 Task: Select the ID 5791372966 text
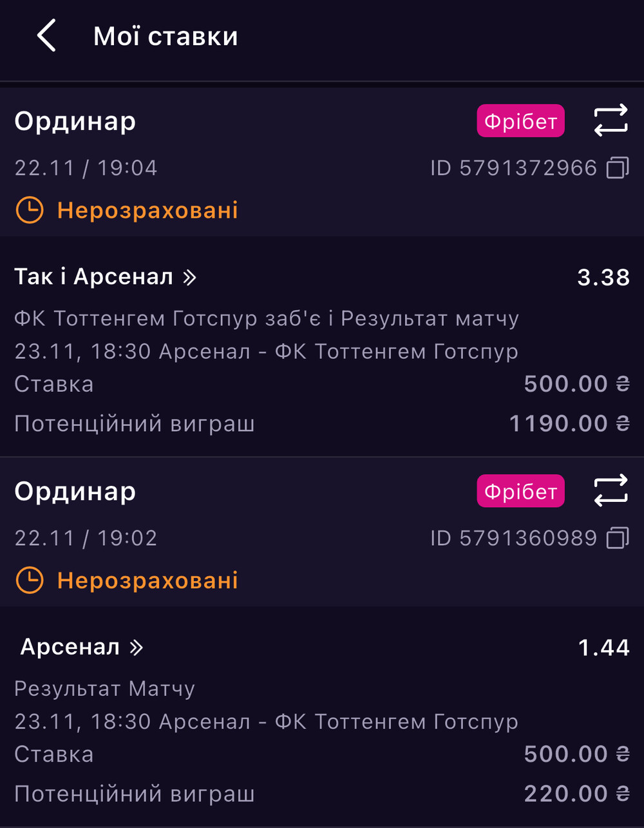(x=513, y=168)
